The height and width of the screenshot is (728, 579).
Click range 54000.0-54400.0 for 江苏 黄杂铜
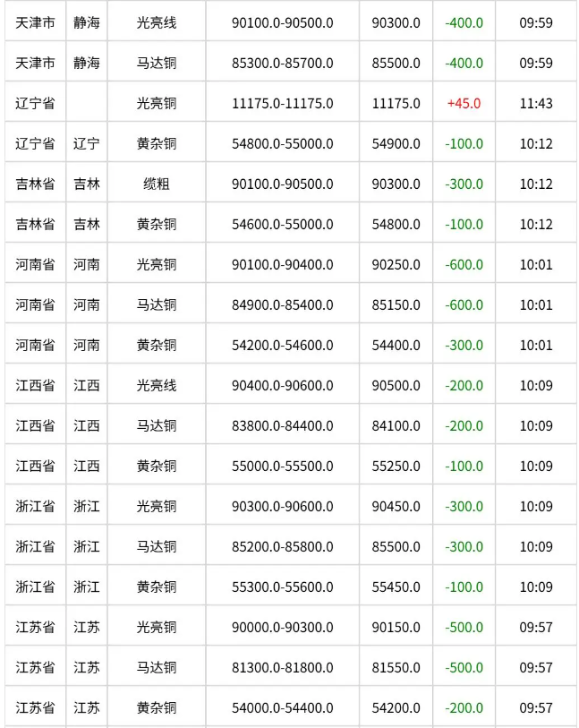tap(283, 708)
